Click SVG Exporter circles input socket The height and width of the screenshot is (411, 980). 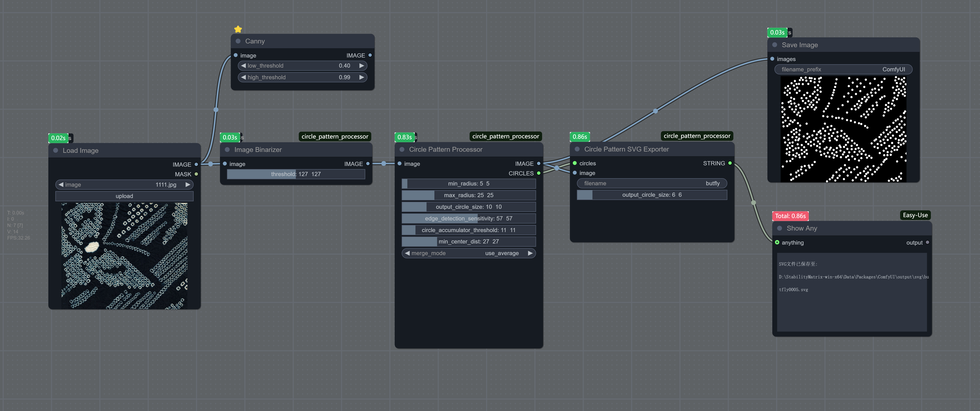coord(575,163)
